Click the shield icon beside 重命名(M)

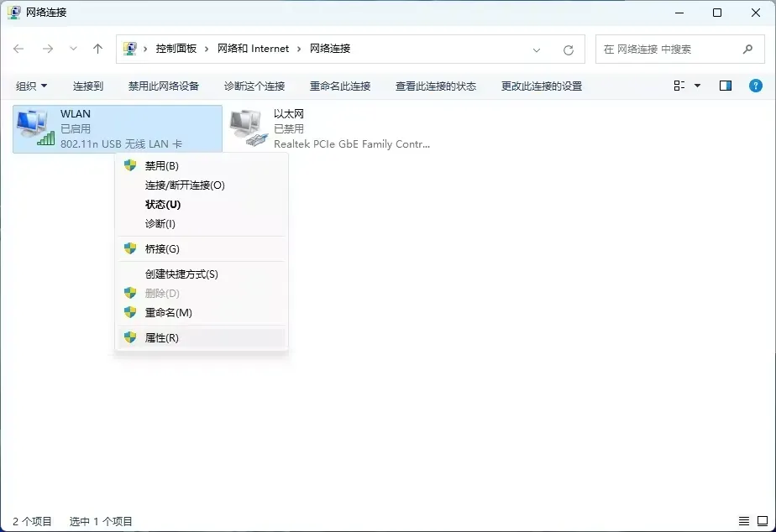130,312
